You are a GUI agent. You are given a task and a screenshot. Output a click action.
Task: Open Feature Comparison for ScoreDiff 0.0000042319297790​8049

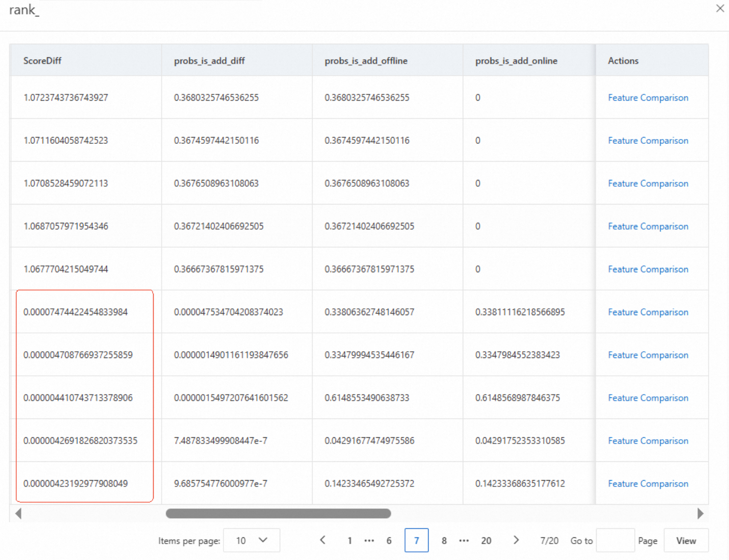(648, 484)
